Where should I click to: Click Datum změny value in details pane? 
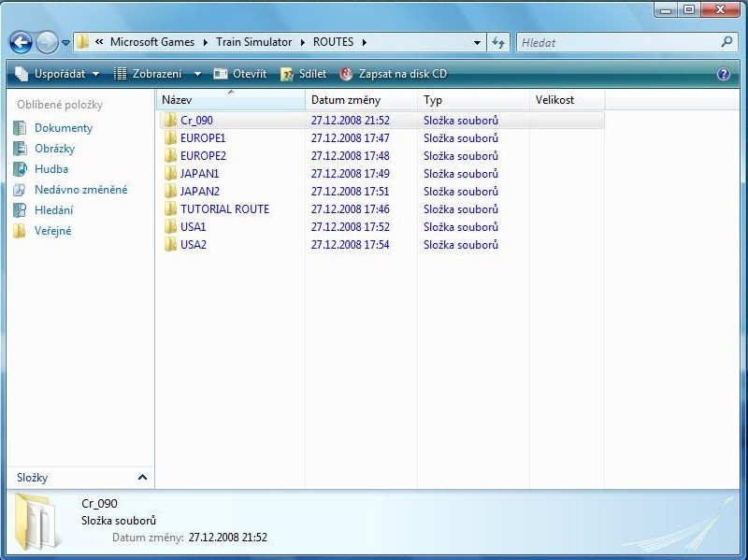[227, 538]
